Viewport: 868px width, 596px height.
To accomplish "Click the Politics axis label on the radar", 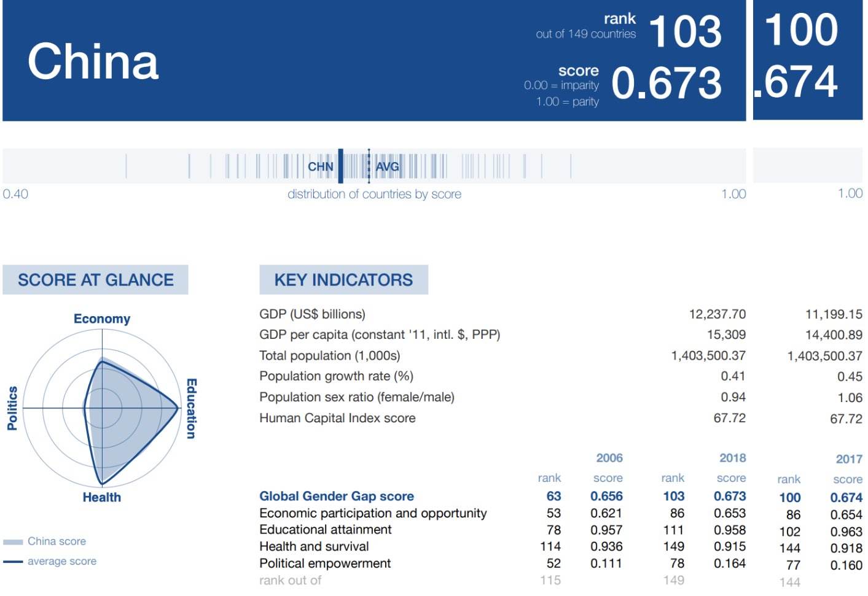I will pos(12,408).
